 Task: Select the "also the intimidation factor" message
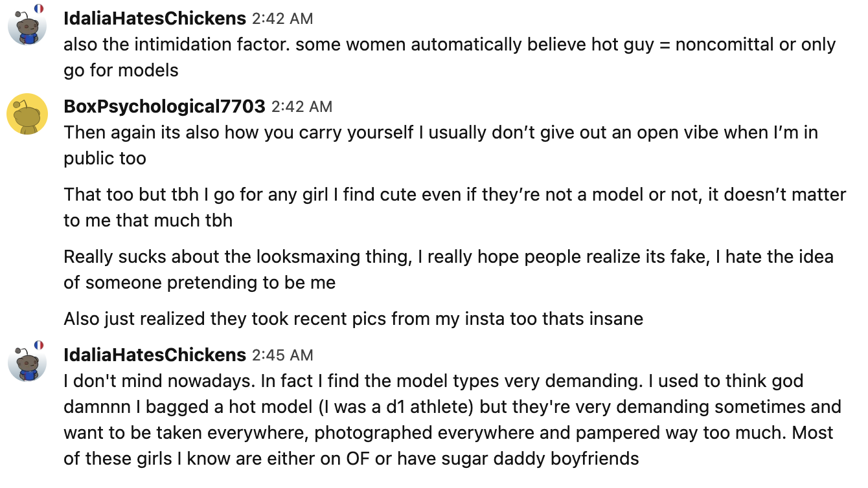point(449,58)
